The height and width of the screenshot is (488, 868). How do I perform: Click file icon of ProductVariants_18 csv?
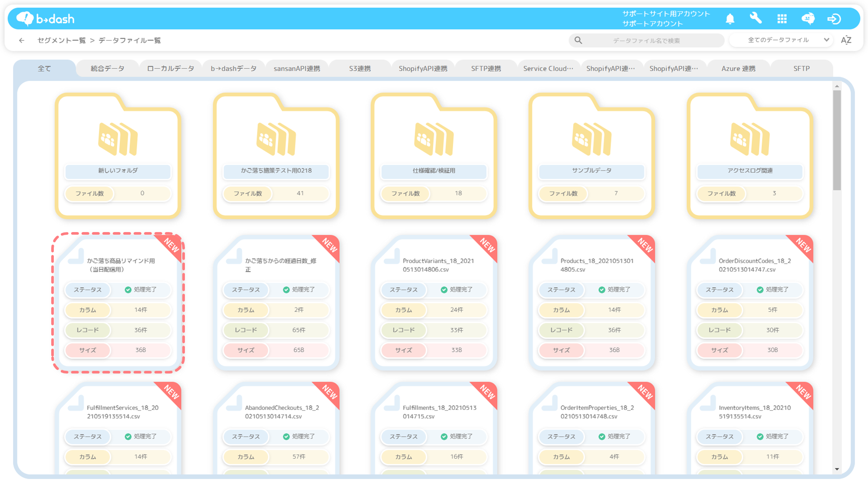[x=392, y=256]
